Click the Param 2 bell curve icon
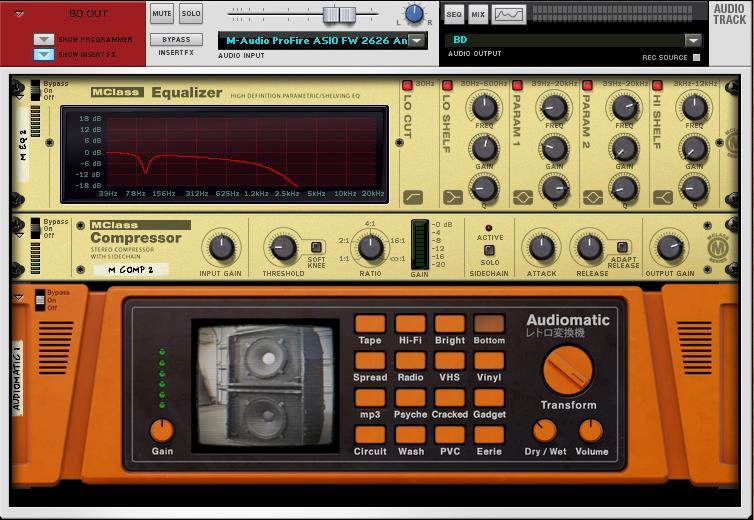 pyautogui.click(x=593, y=197)
